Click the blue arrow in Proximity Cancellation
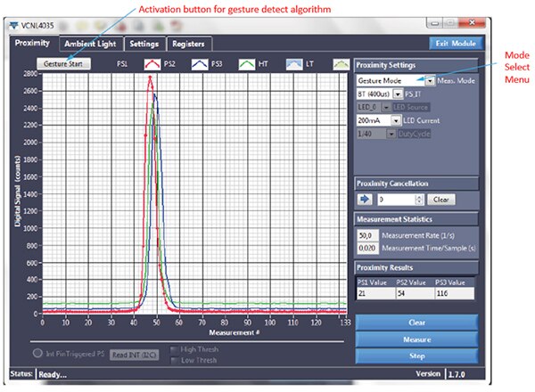This screenshot has width=535, height=392. 364,200
